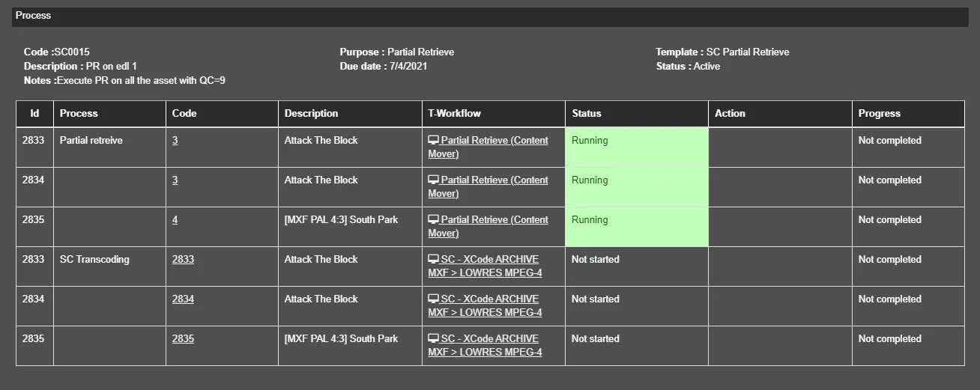980x390 pixels.
Task: Click the Process panel title bar
Action: pos(490,16)
